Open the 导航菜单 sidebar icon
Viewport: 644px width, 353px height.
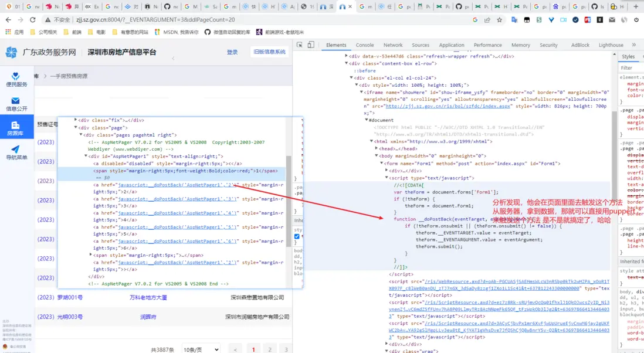pyautogui.click(x=16, y=152)
